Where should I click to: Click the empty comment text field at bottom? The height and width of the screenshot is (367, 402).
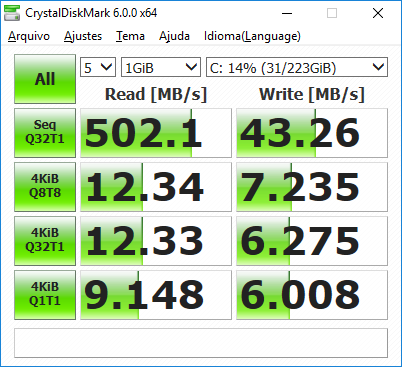tap(201, 343)
